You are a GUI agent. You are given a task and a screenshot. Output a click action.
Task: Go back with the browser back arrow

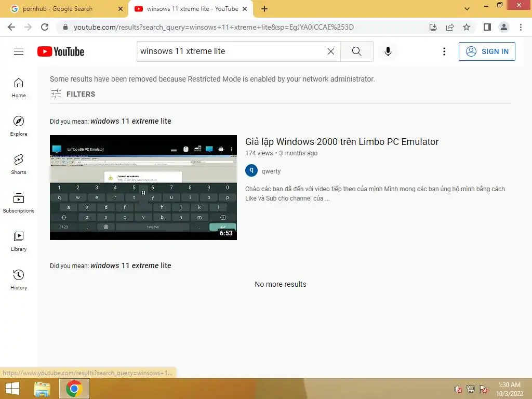click(11, 27)
